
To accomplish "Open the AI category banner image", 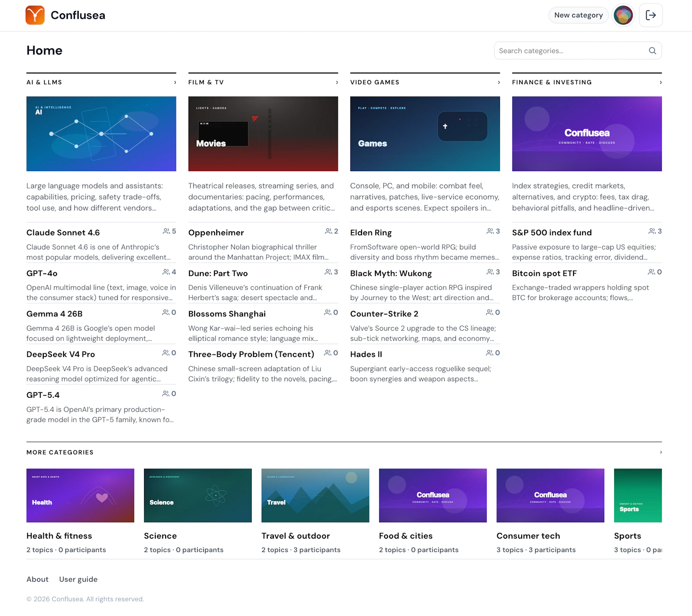I will tap(101, 134).
